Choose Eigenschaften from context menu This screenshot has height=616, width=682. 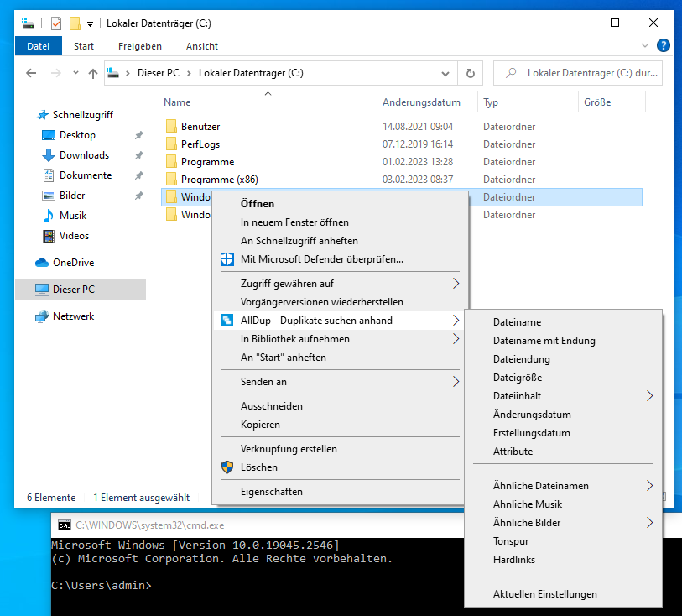click(x=271, y=492)
